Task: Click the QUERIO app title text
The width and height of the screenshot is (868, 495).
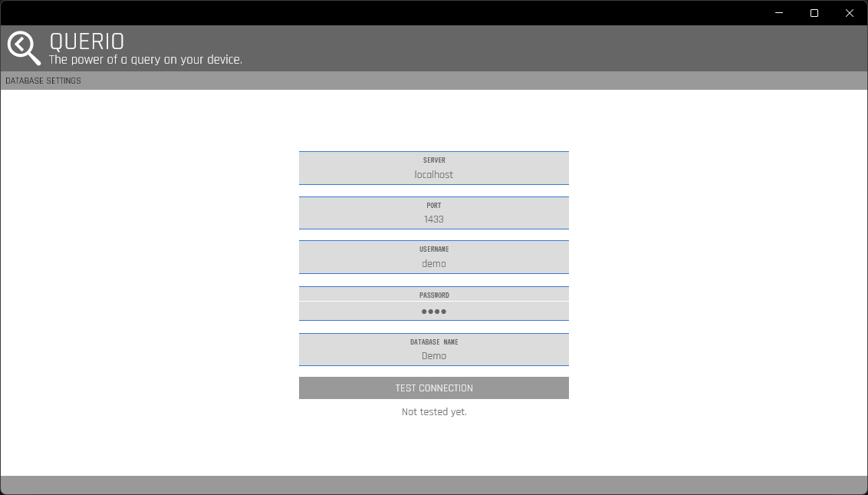Action: (87, 41)
